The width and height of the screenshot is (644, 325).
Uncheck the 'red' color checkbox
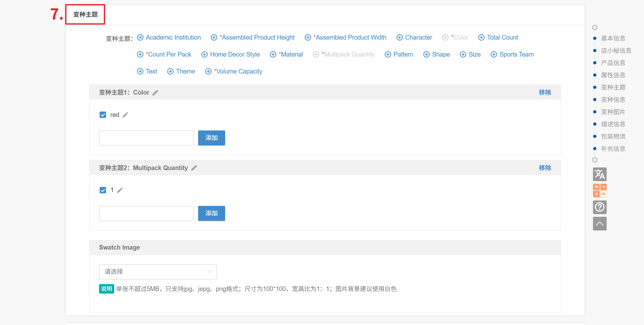103,115
